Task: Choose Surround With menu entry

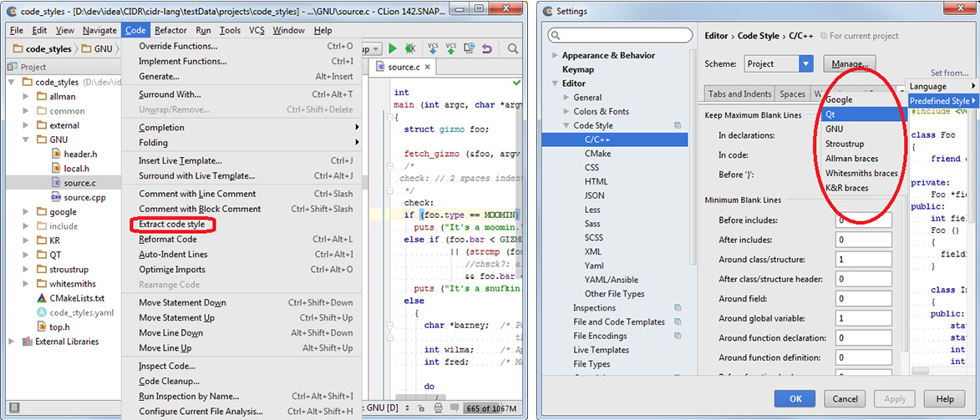Action: 242,94
